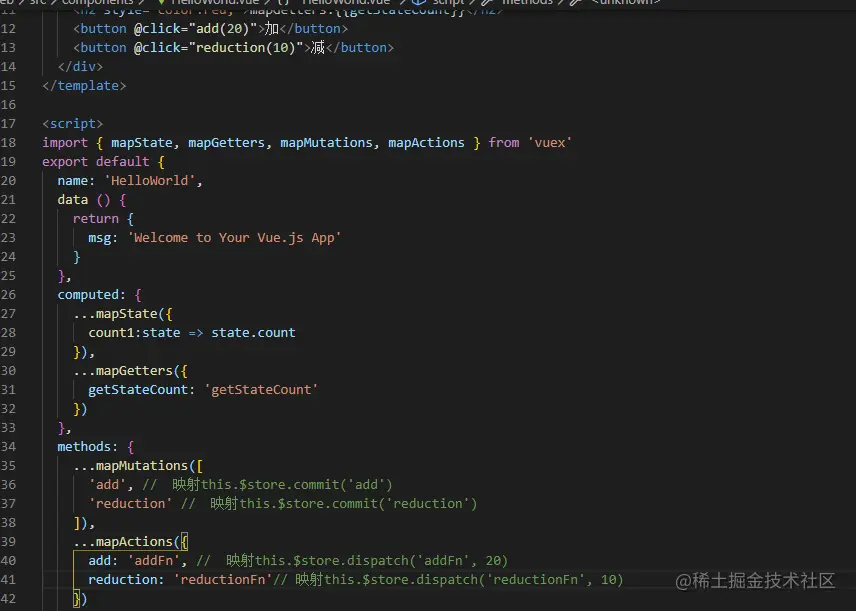The width and height of the screenshot is (856, 611).
Task: Click line number 15 in the gutter
Action: [8, 86]
